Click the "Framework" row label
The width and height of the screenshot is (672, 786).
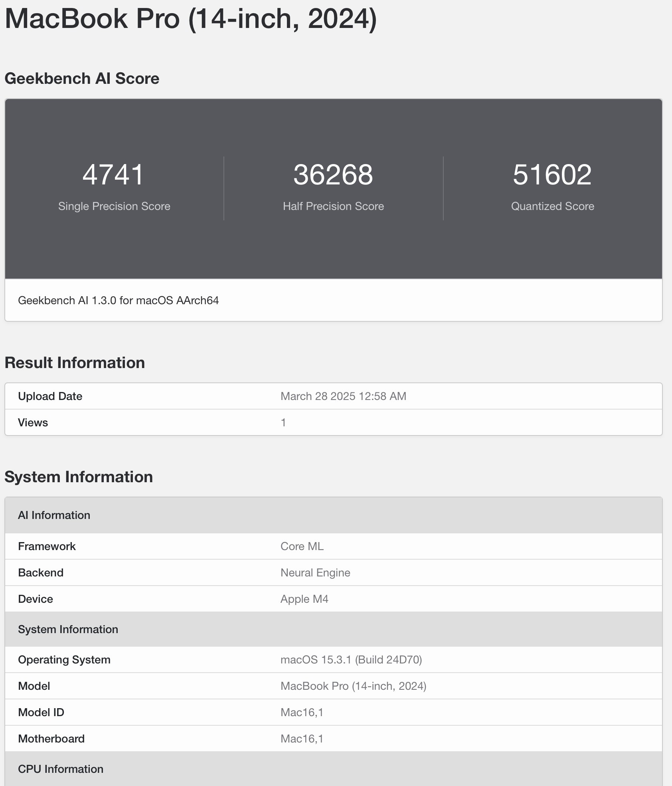click(x=47, y=546)
